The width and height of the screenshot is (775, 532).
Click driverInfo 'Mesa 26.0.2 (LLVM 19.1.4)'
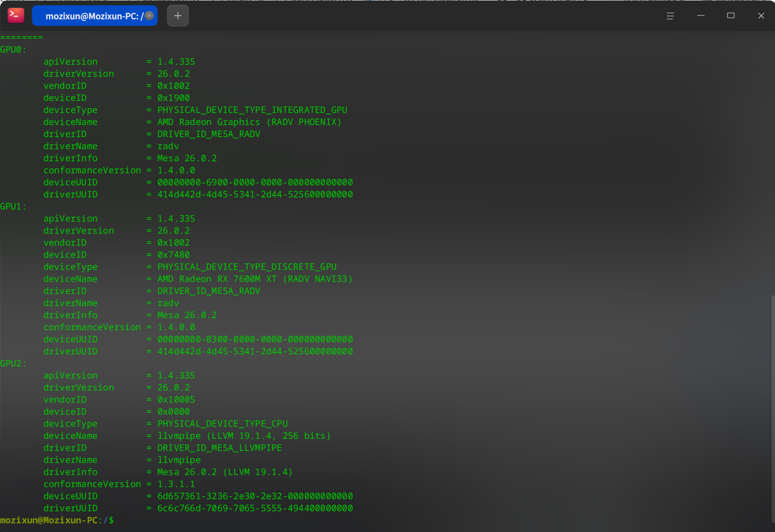[x=225, y=472]
